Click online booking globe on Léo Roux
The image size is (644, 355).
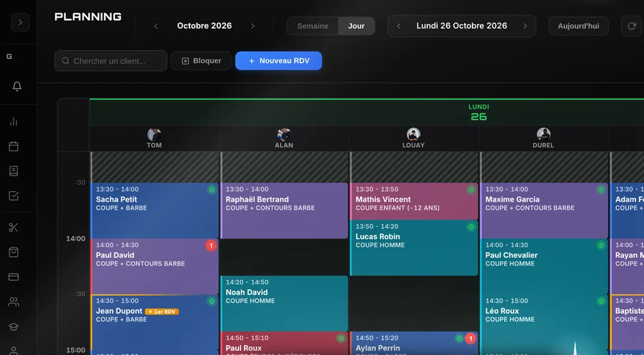[601, 301]
